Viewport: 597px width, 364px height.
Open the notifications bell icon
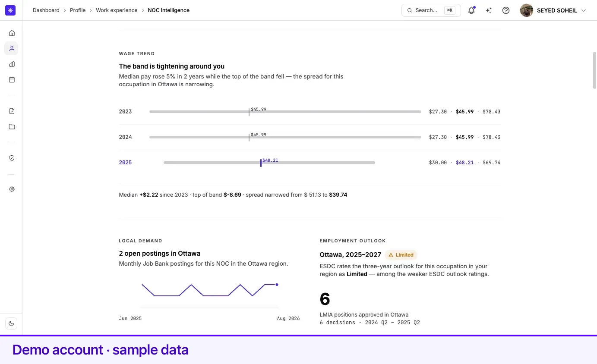pos(471,10)
